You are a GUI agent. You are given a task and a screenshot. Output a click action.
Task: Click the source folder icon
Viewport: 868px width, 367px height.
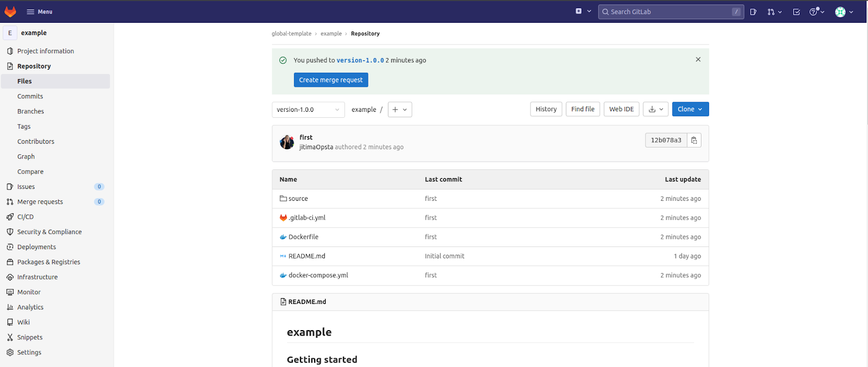pos(283,199)
